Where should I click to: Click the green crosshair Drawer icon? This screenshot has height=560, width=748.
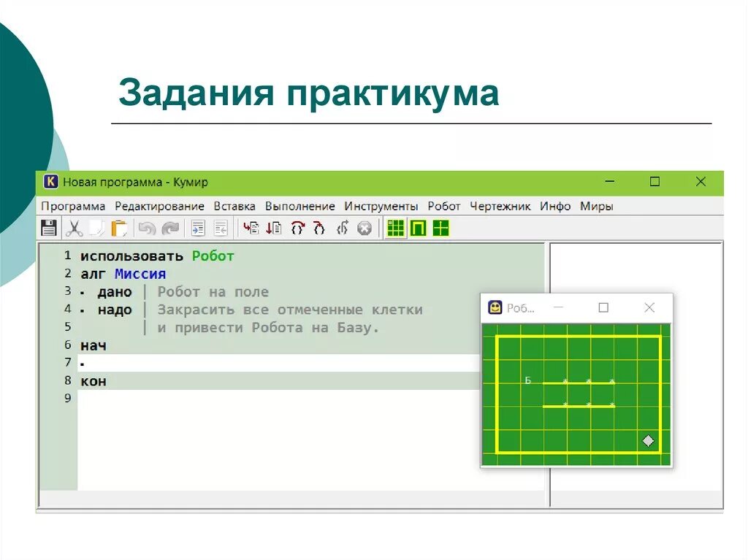440,228
